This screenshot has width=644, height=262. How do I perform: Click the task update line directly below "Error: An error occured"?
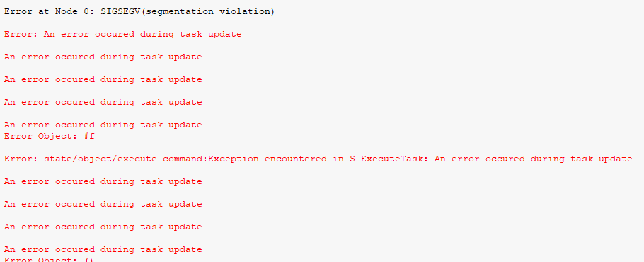(103, 57)
